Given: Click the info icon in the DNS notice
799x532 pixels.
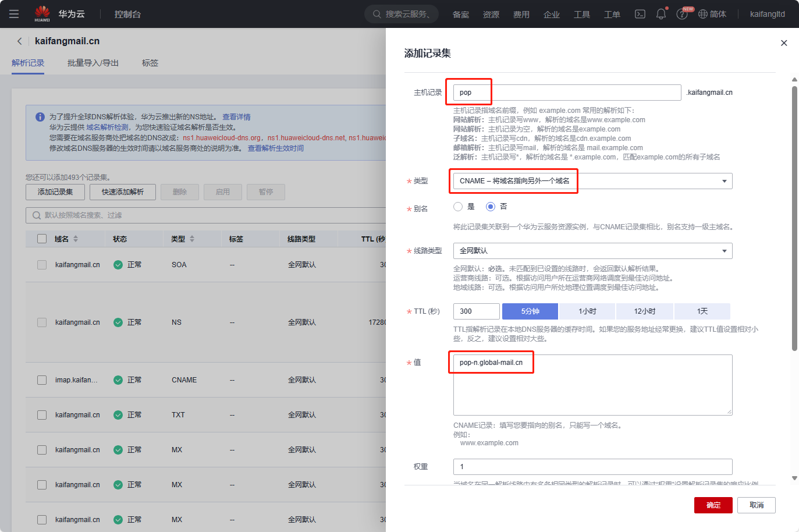Looking at the screenshot, I should pos(40,117).
